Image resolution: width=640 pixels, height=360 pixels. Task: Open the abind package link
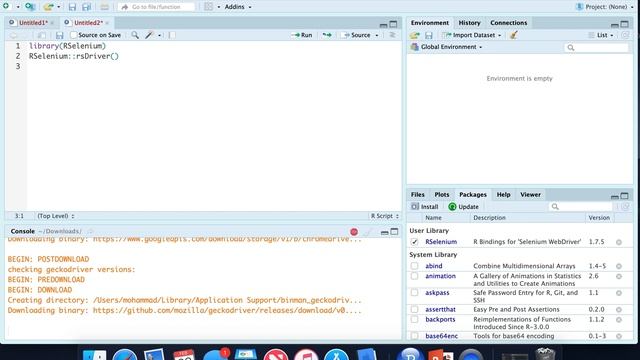point(433,266)
